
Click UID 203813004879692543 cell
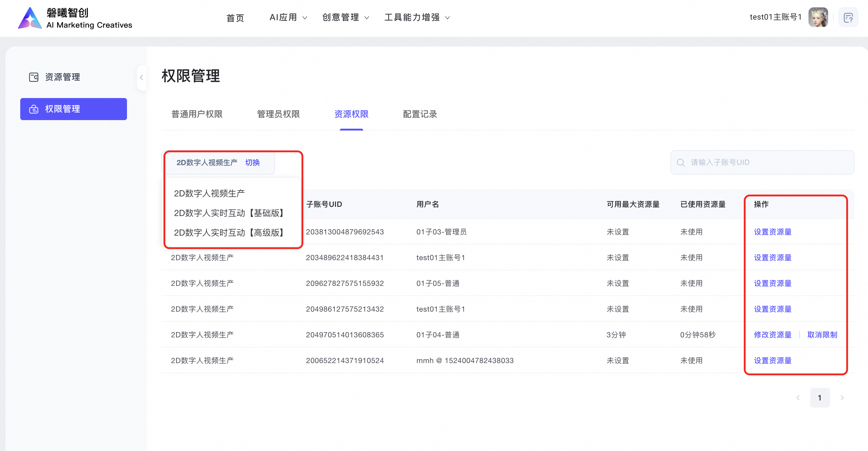pos(345,232)
